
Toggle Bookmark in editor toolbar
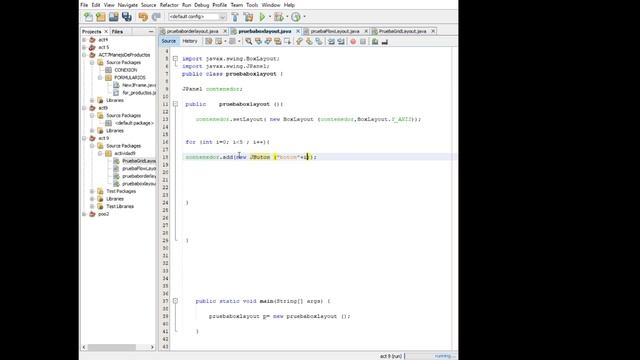(319, 41)
